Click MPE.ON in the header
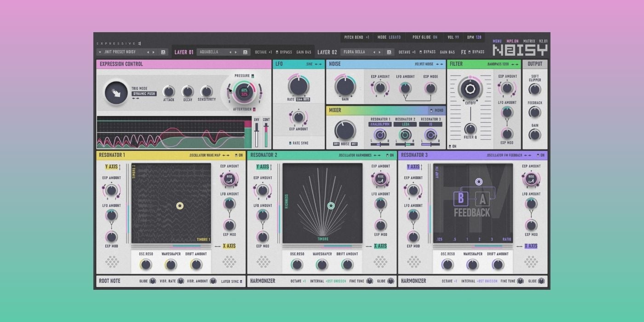 coord(512,41)
